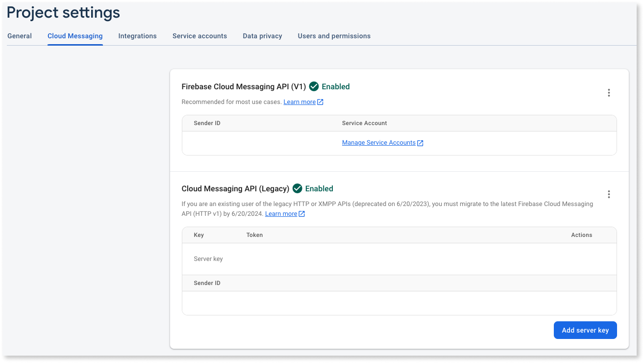Image resolution: width=644 pixels, height=363 pixels.
Task: Open three-dot menu for Cloud Messaging API (Legacy)
Action: click(609, 194)
